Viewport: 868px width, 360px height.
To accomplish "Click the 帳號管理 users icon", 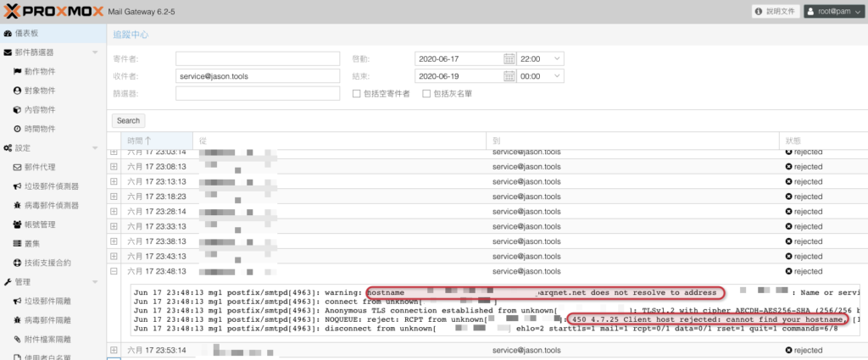I will [x=17, y=224].
